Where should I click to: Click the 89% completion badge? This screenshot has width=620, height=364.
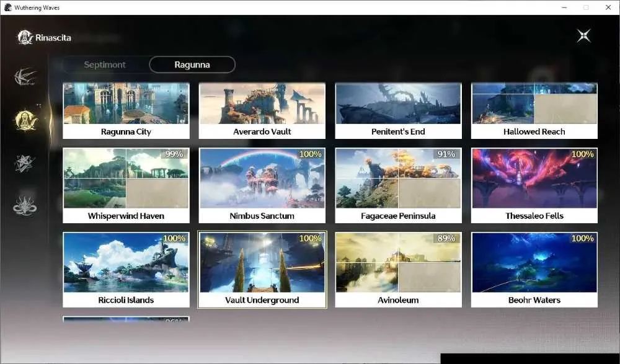click(x=446, y=238)
